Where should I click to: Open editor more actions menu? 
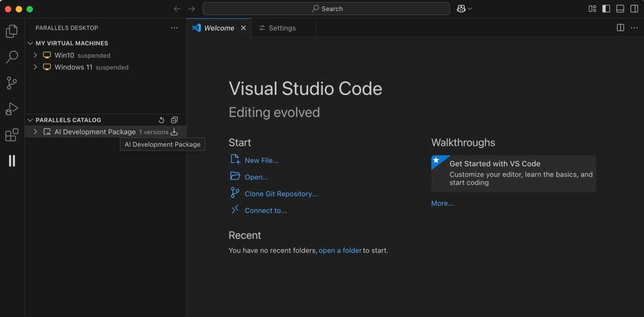[x=634, y=28]
